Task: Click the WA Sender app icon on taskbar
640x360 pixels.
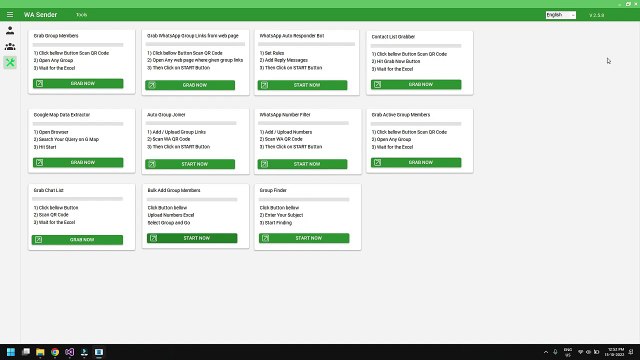Action: click(99, 352)
